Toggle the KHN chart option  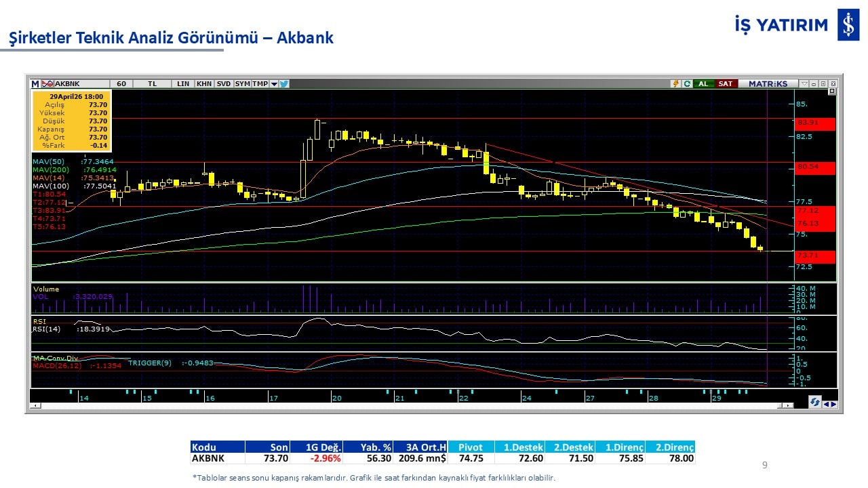click(203, 84)
